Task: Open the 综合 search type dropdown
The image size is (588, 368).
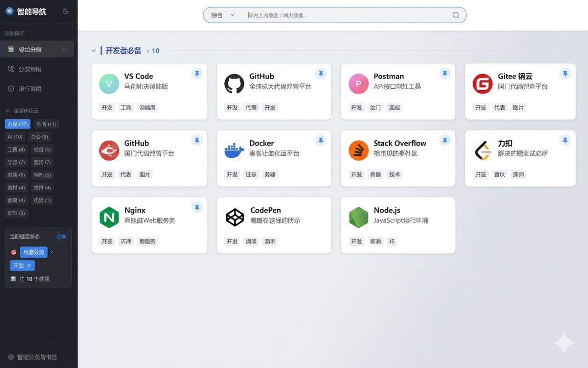Action: coord(223,15)
